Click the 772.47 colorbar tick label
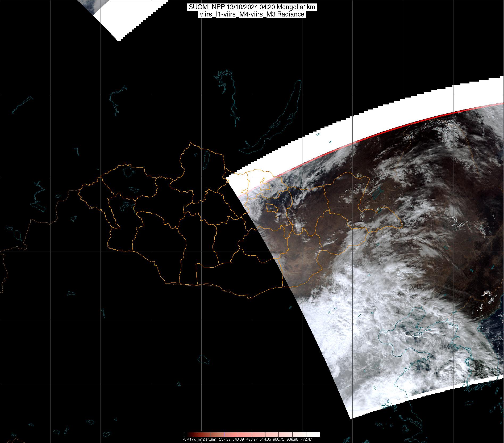Image resolution: width=504 pixels, height=443 pixels. tap(306, 439)
